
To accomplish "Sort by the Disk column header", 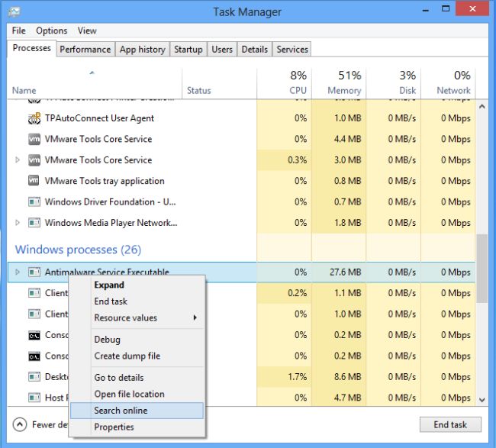I will click(x=394, y=83).
